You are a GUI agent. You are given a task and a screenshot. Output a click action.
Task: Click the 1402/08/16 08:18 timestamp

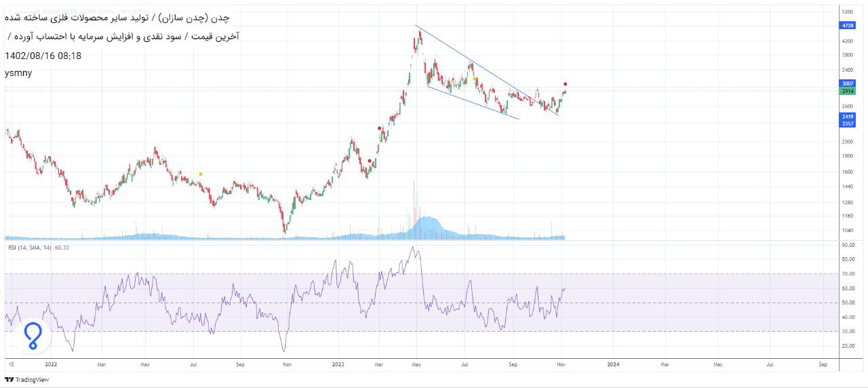coord(43,56)
